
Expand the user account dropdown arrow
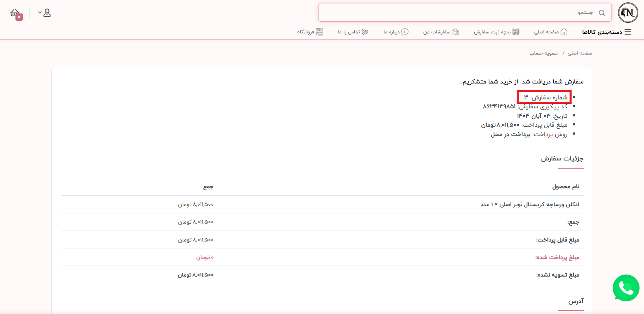[x=40, y=13]
